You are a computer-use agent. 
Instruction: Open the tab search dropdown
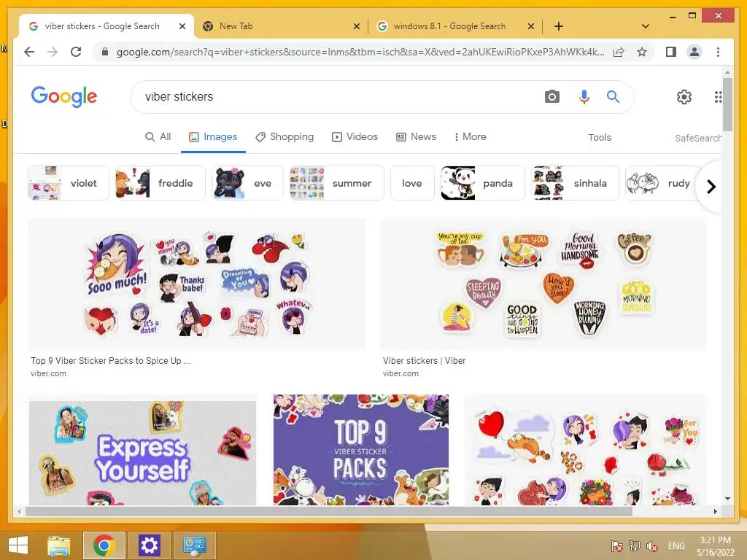click(x=645, y=26)
